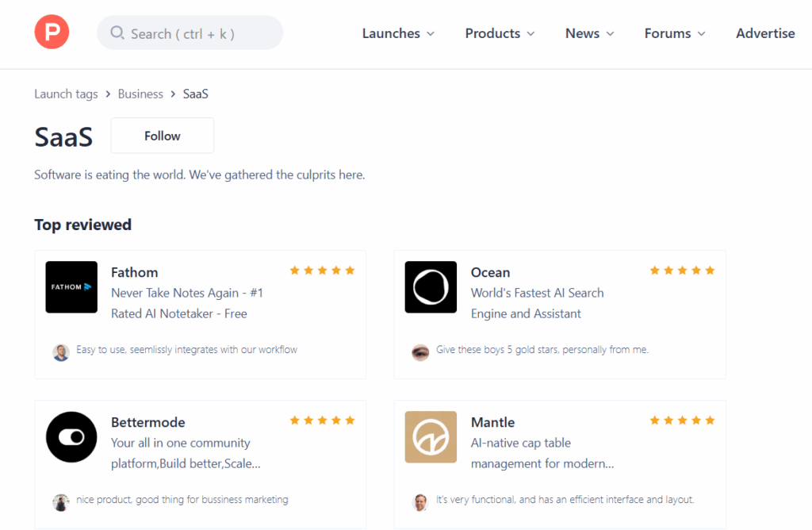
Task: Click the Fathom five-star rating
Action: (x=322, y=271)
